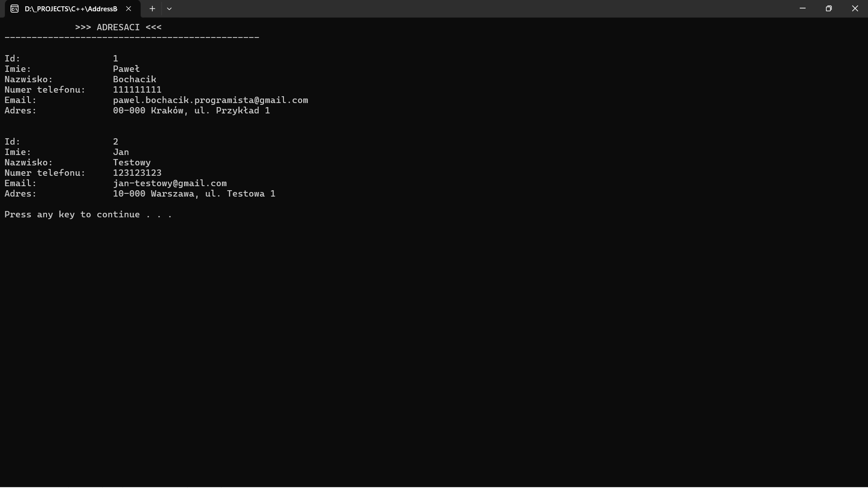Click the phone number 123123123

[137, 173]
